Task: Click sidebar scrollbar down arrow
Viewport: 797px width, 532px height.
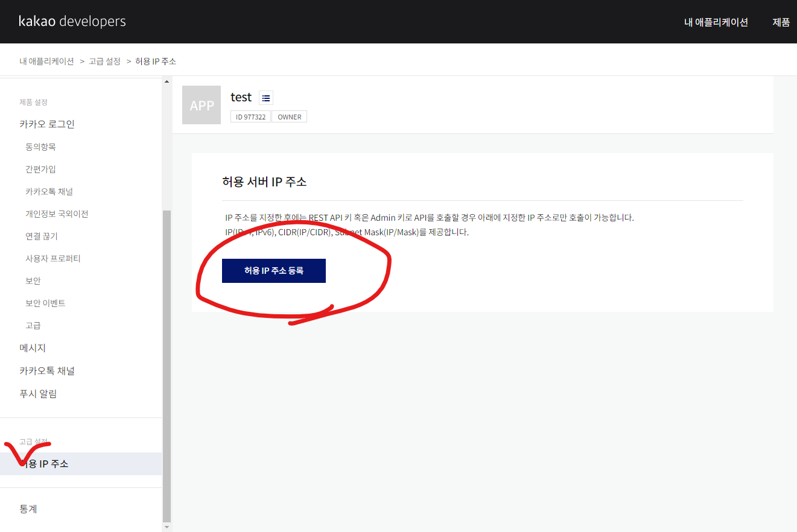Action: coord(167,527)
